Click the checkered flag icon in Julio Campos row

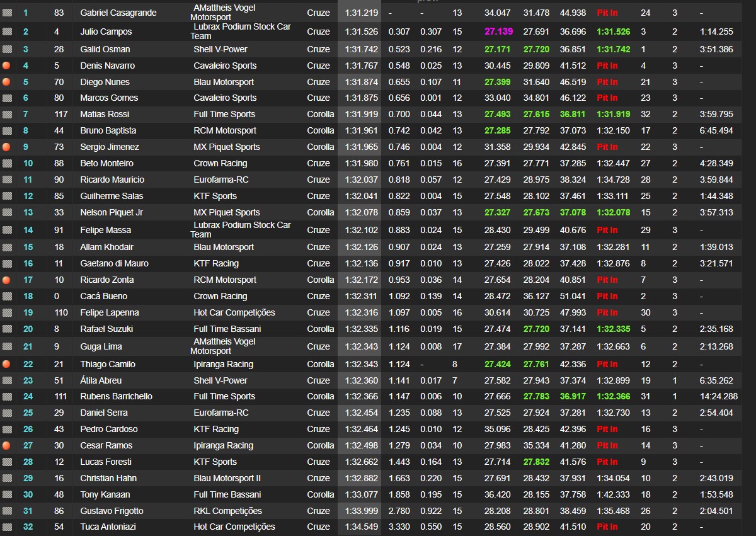pyautogui.click(x=7, y=31)
